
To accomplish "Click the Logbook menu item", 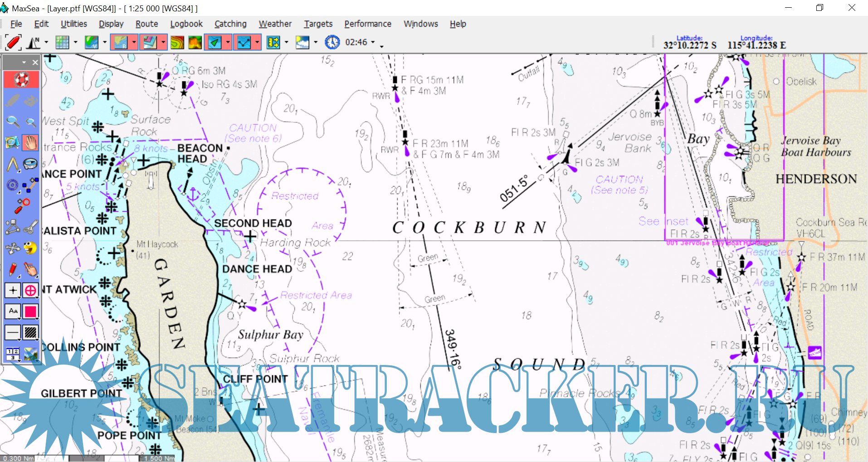I will click(186, 24).
